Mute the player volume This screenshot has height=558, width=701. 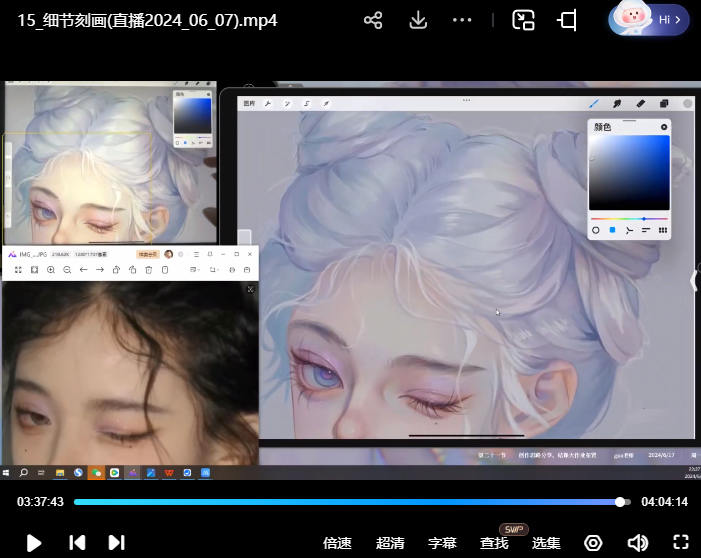(637, 542)
